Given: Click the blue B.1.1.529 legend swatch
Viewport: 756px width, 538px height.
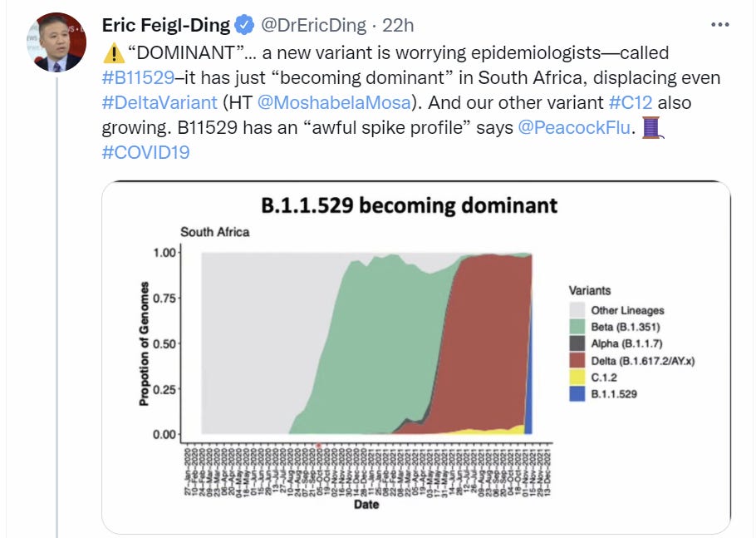Looking at the screenshot, I should pyautogui.click(x=577, y=394).
